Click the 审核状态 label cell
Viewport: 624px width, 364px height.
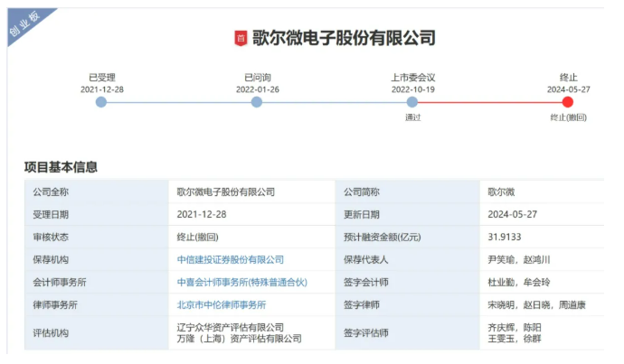click(x=97, y=238)
